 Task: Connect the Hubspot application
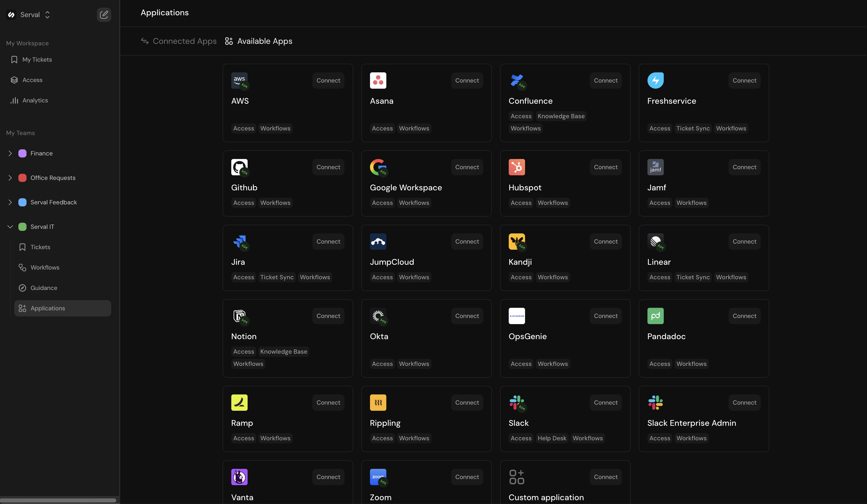tap(606, 167)
